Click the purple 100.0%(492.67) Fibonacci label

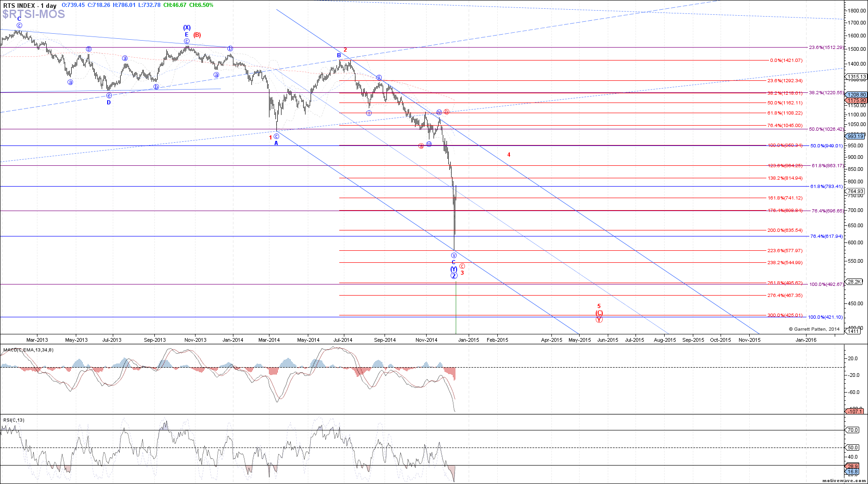tap(826, 284)
